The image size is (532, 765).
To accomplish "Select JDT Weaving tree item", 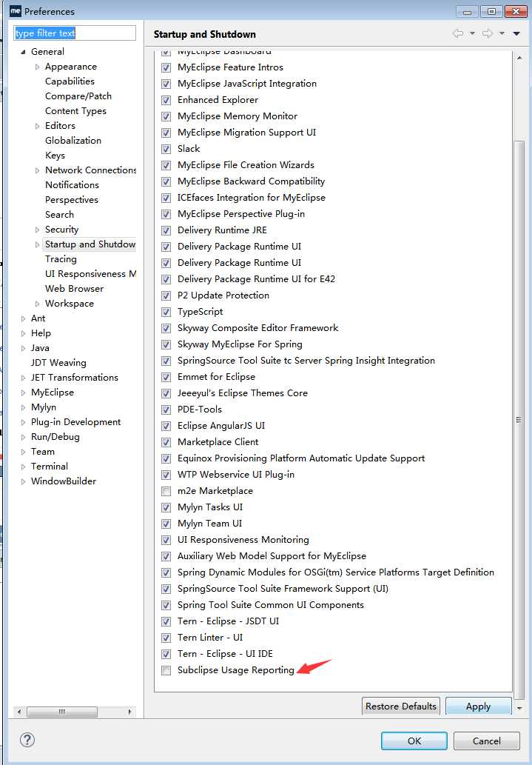I will (x=58, y=362).
